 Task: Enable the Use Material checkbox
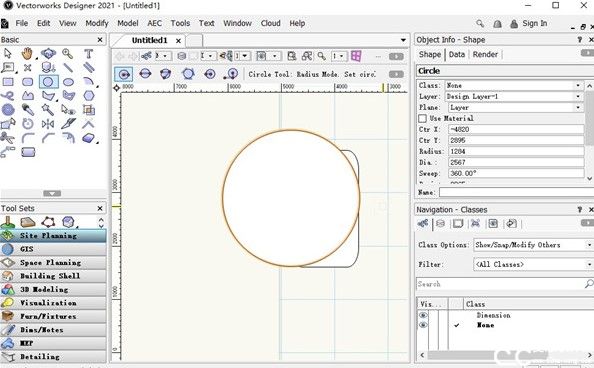422,119
